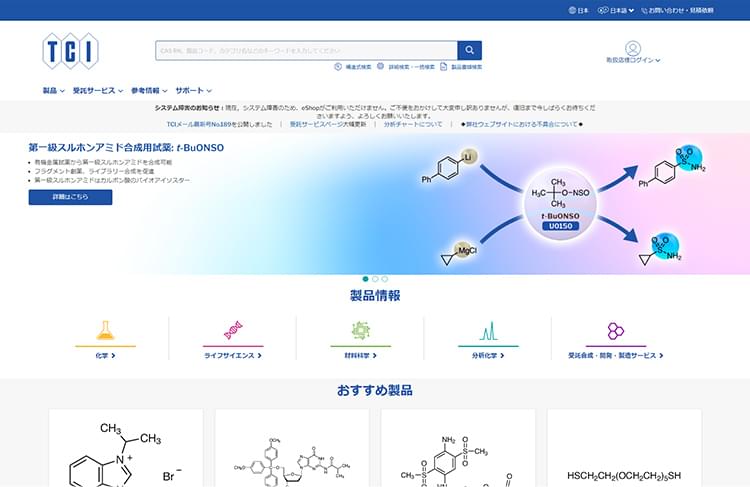This screenshot has width=750, height=487.
Task: Click the 日本 region link
Action: [583, 10]
